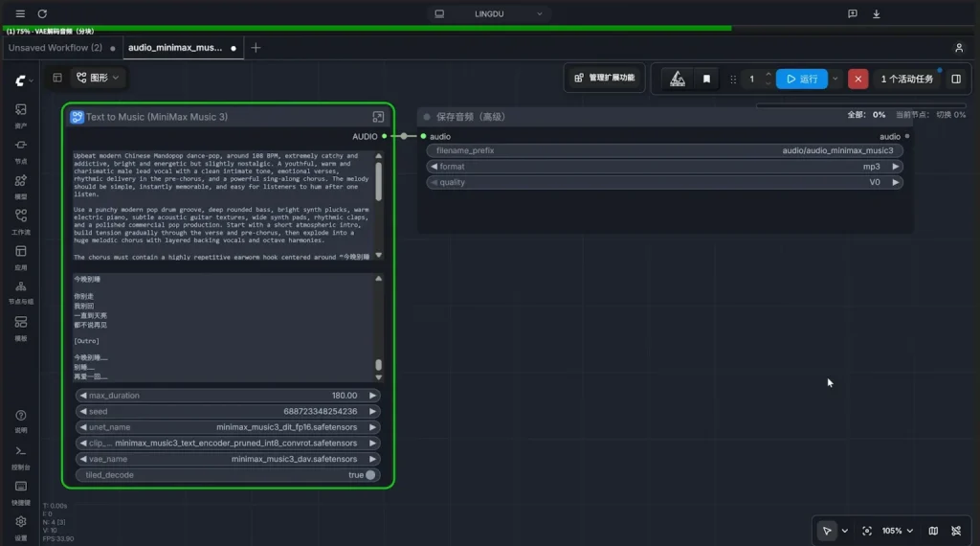Open the Console (控制台) sidebar item

[21, 457]
